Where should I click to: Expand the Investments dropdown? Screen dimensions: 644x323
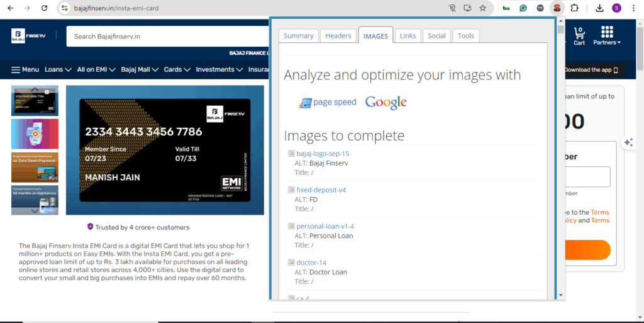click(x=219, y=69)
